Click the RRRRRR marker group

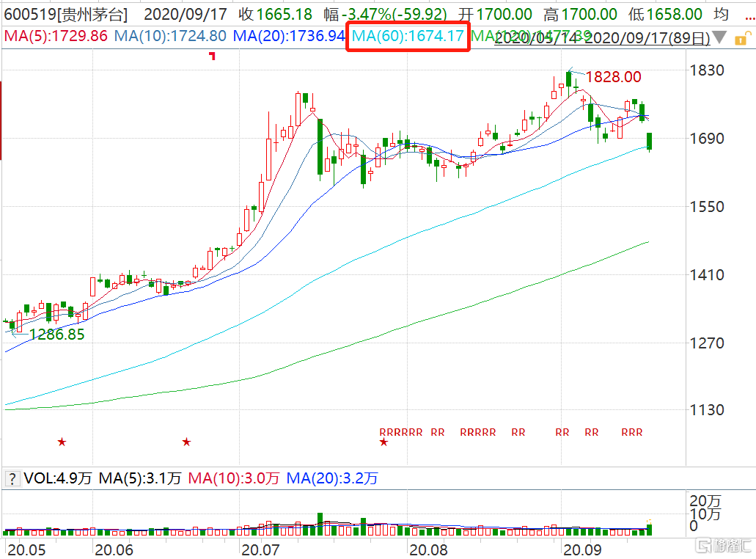(x=400, y=432)
